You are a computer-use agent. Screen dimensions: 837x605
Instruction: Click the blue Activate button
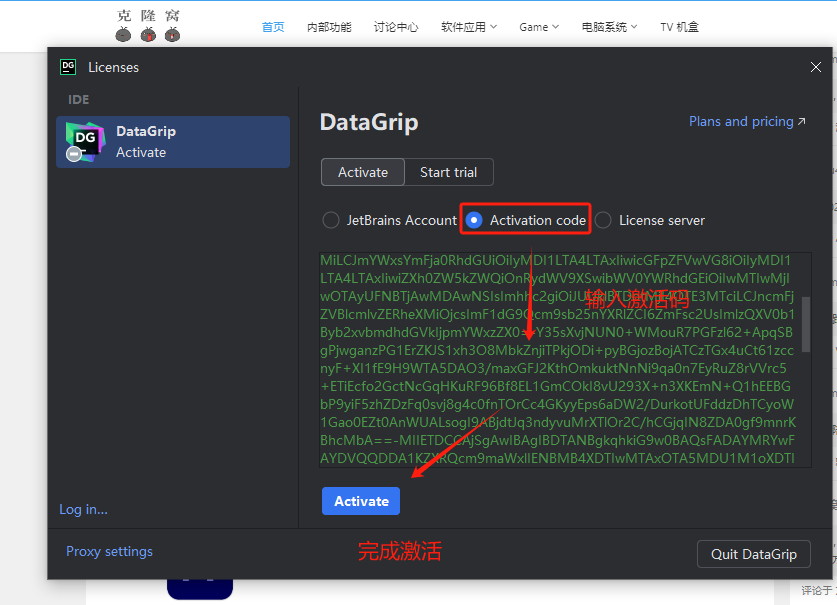click(x=361, y=501)
